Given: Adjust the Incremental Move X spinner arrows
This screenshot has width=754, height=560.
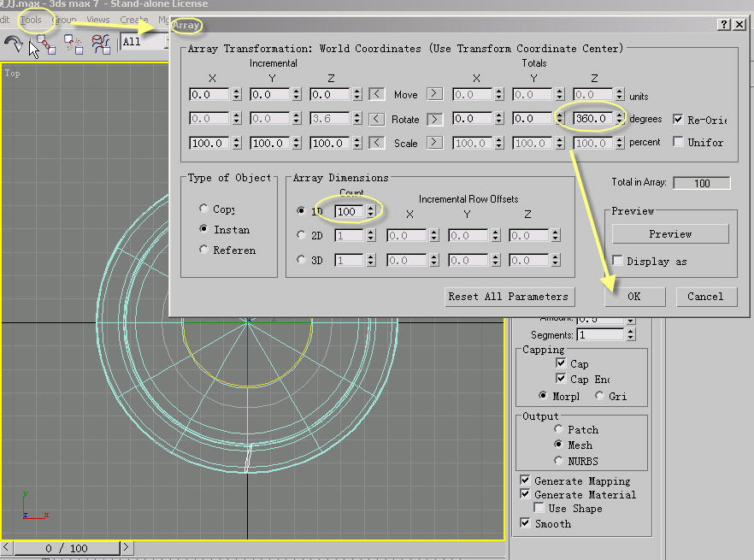Looking at the screenshot, I should pos(236,94).
